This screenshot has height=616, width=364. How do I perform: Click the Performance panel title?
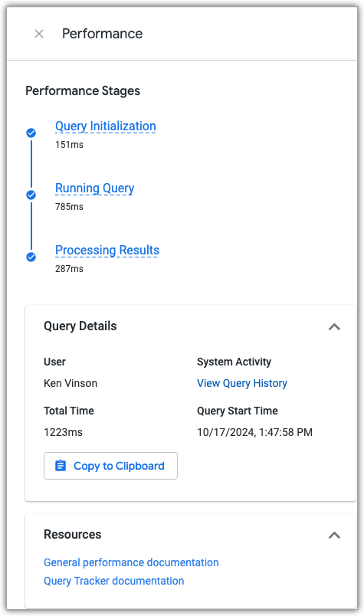(x=102, y=34)
